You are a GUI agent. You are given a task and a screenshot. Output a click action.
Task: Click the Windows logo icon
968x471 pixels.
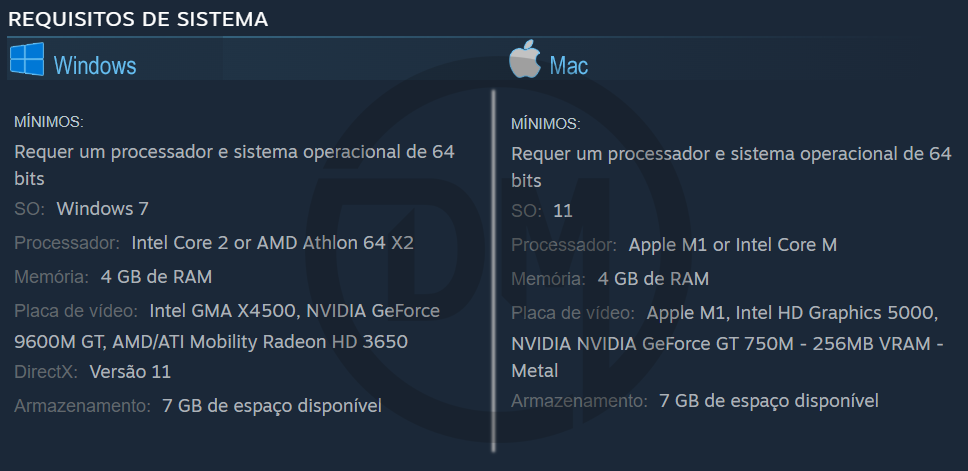pos(27,59)
